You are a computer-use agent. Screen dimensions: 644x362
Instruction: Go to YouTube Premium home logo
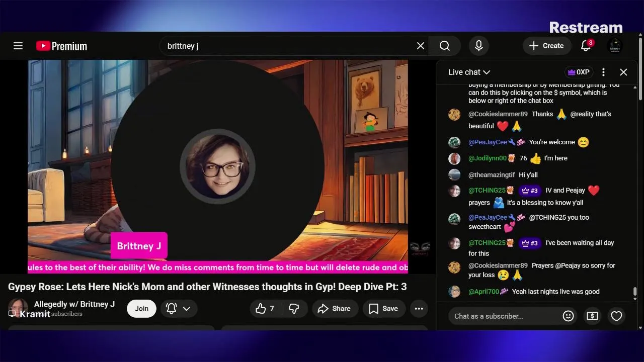click(61, 46)
